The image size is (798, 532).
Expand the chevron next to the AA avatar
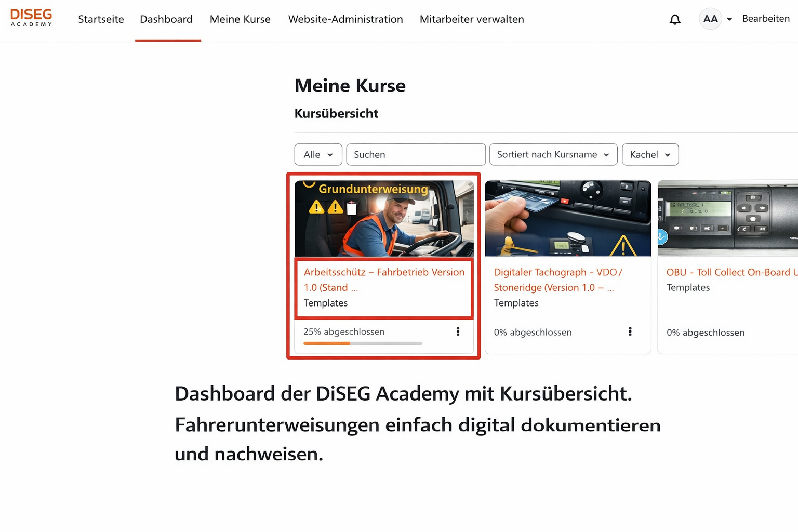tap(729, 19)
